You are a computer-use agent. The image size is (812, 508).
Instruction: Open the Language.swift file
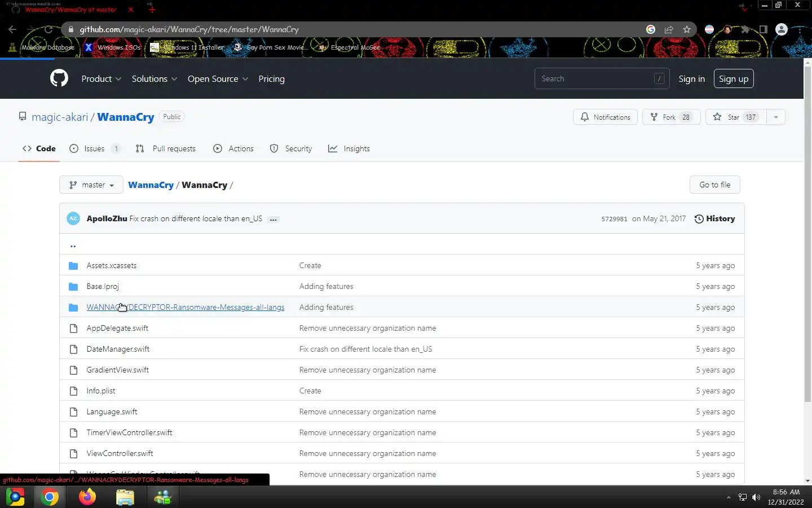pyautogui.click(x=112, y=411)
